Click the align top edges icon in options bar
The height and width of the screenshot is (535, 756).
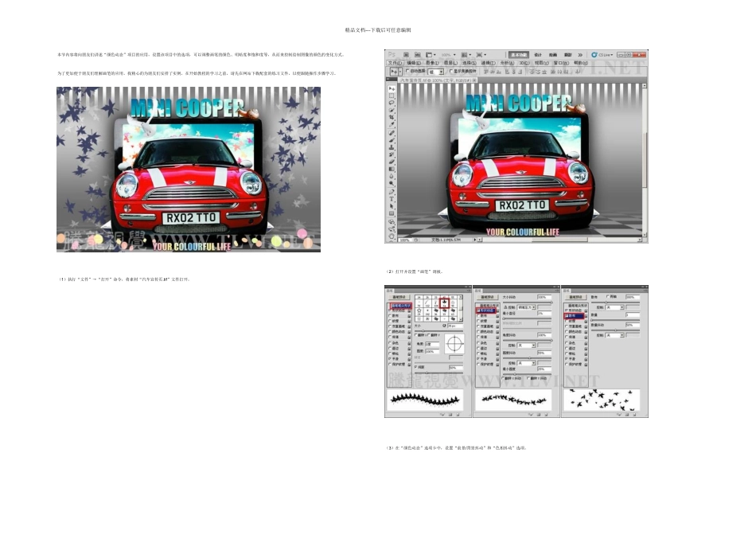[485, 72]
